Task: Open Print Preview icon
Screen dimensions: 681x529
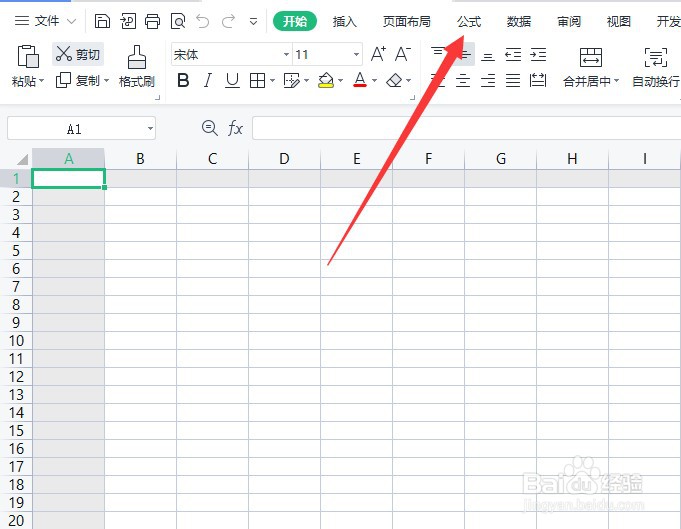Action: pos(178,21)
